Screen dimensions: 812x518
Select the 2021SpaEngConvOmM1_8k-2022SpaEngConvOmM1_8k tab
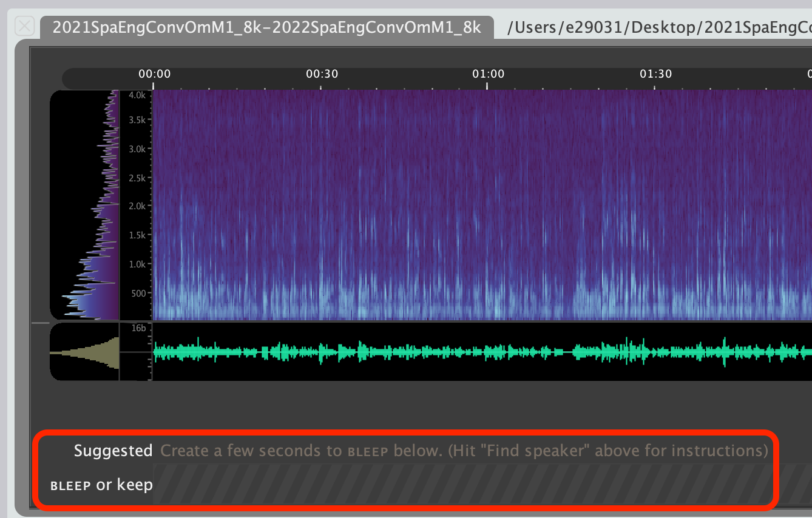click(266, 27)
